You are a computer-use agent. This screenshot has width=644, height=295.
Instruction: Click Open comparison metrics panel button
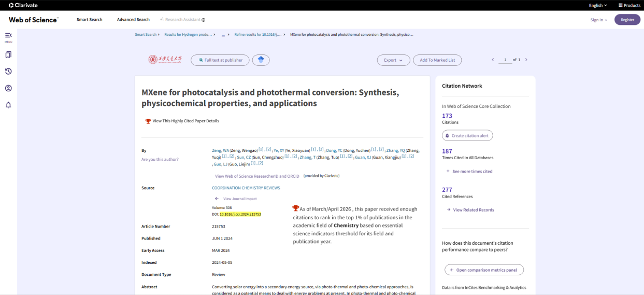(484, 270)
